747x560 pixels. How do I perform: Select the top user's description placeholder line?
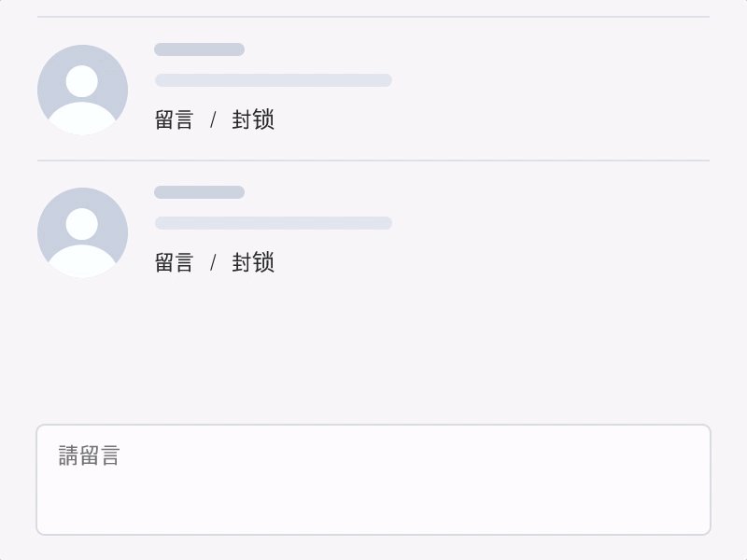273,80
